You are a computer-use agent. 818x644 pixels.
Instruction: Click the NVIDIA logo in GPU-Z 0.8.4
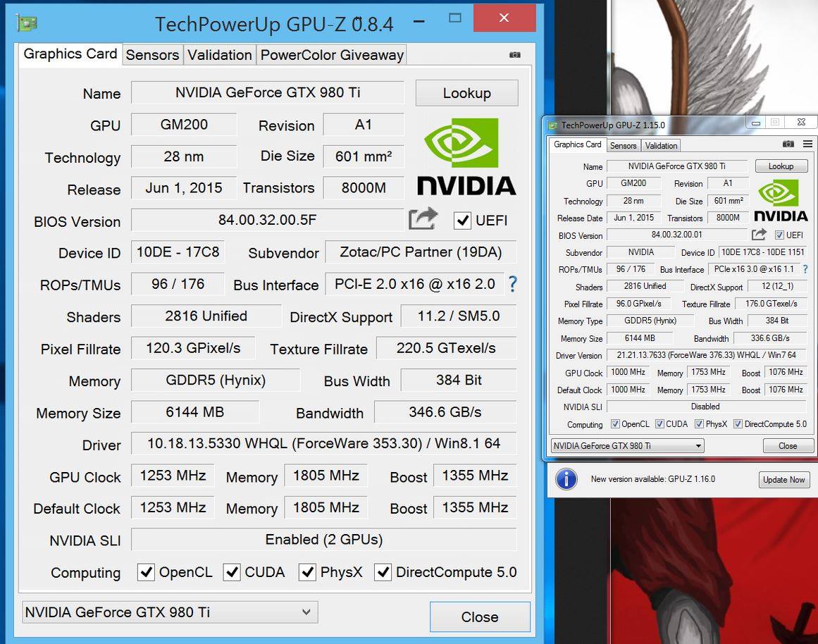point(466,156)
